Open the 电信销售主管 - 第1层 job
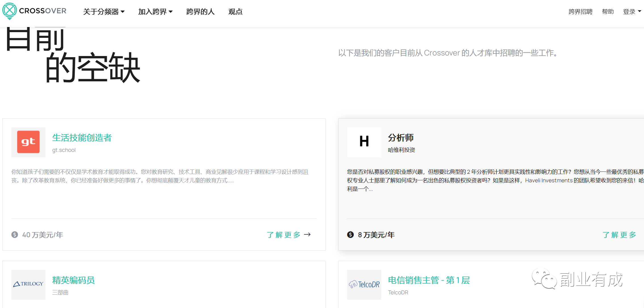Viewport: 644px width, 308px height. (429, 280)
